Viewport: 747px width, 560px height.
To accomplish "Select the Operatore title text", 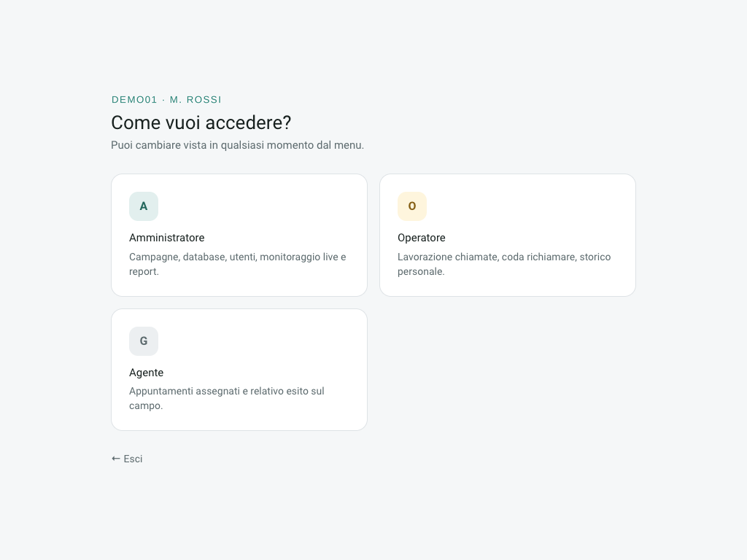I will click(x=422, y=238).
